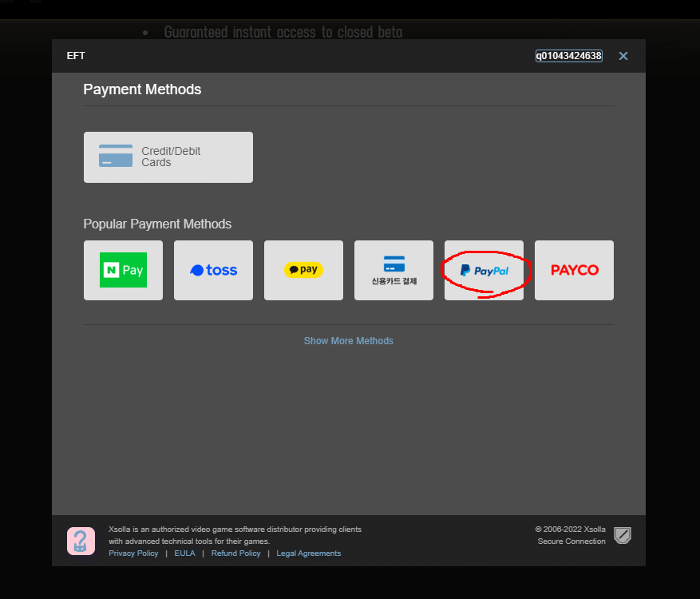Pick PAYCO as the payment method

574,270
